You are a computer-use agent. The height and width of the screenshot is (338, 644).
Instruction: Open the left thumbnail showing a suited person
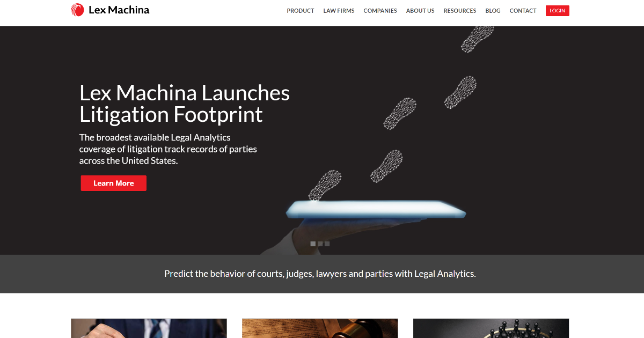point(149,328)
